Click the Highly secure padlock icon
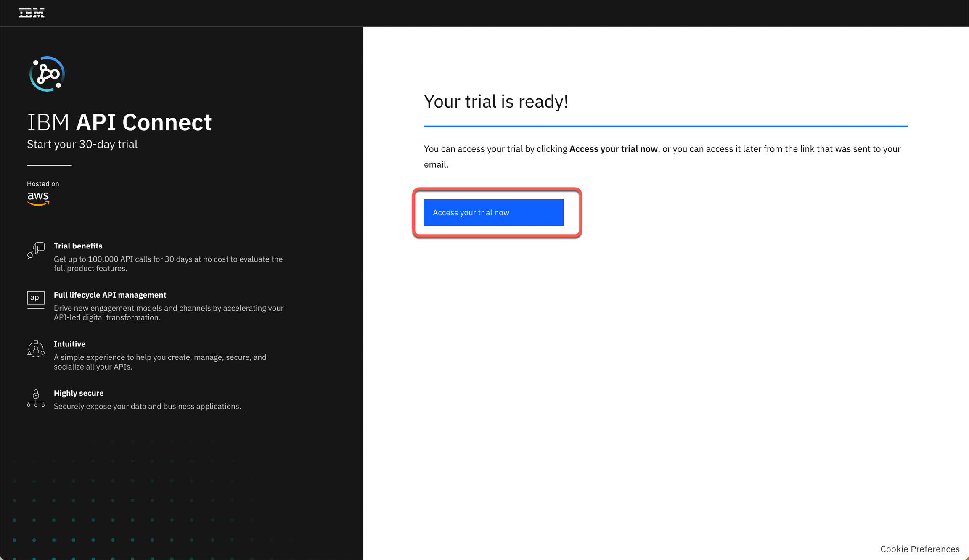Screen dimensions: 969x560 click(x=36, y=399)
